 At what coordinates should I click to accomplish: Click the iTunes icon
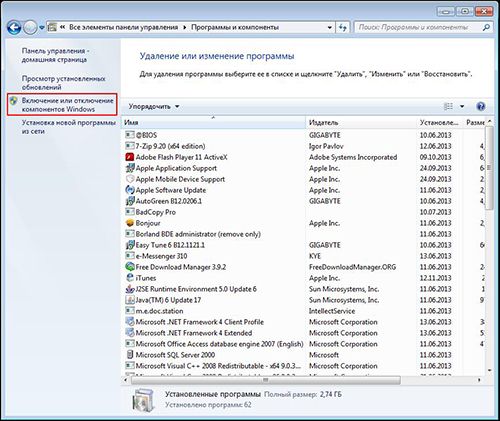(x=130, y=278)
